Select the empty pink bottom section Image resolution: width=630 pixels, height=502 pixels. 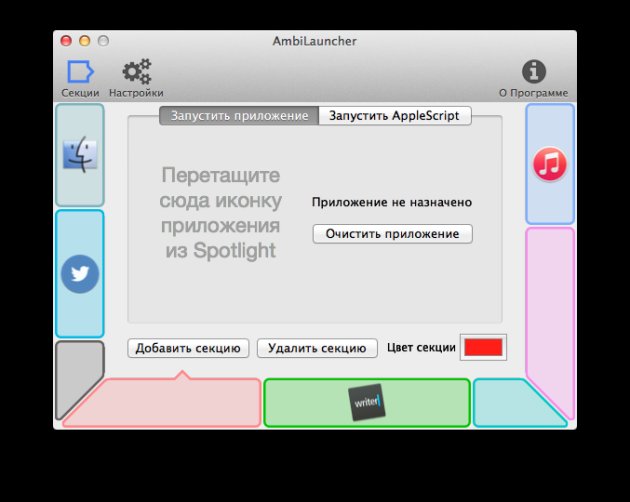(x=169, y=402)
